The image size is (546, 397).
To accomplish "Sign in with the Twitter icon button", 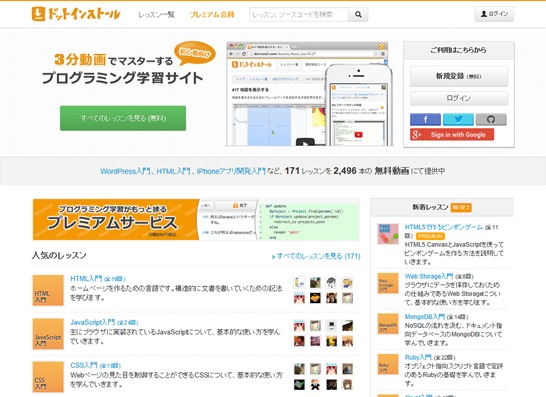I will click(x=458, y=119).
